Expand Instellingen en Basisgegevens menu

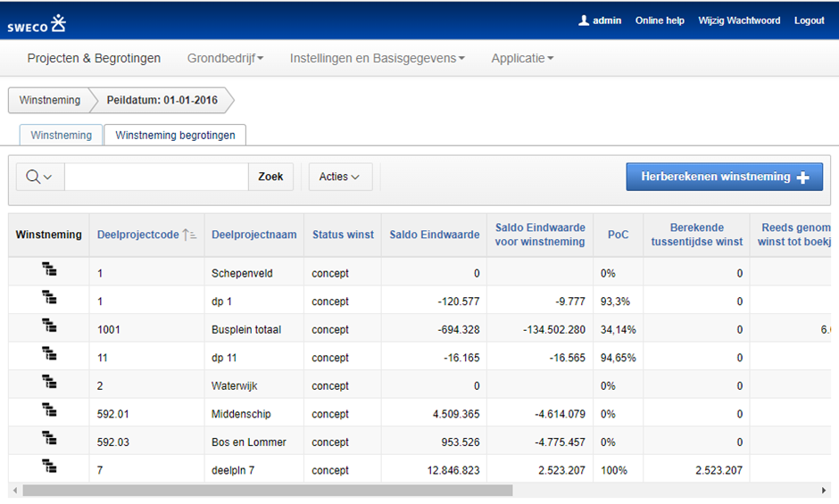(x=377, y=58)
